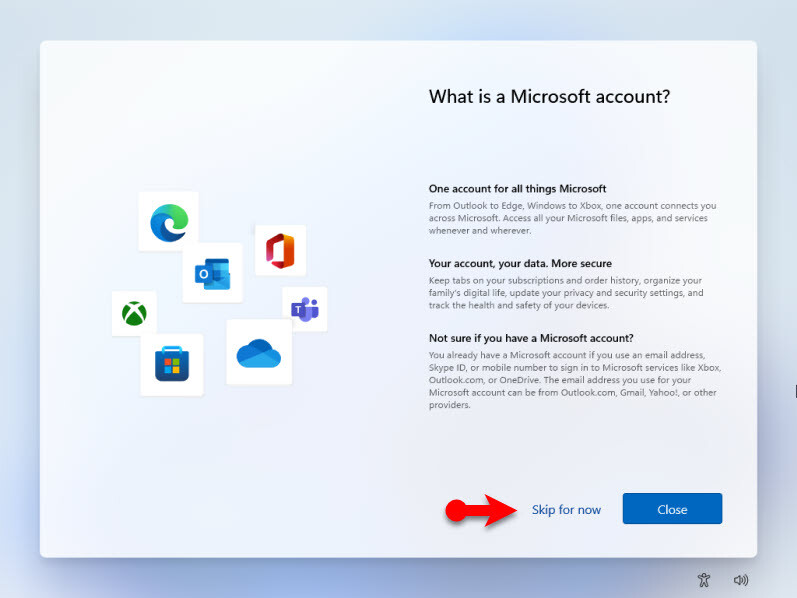Click the red circle at the arrow's tail
This screenshot has width=797, height=598.
(x=455, y=511)
